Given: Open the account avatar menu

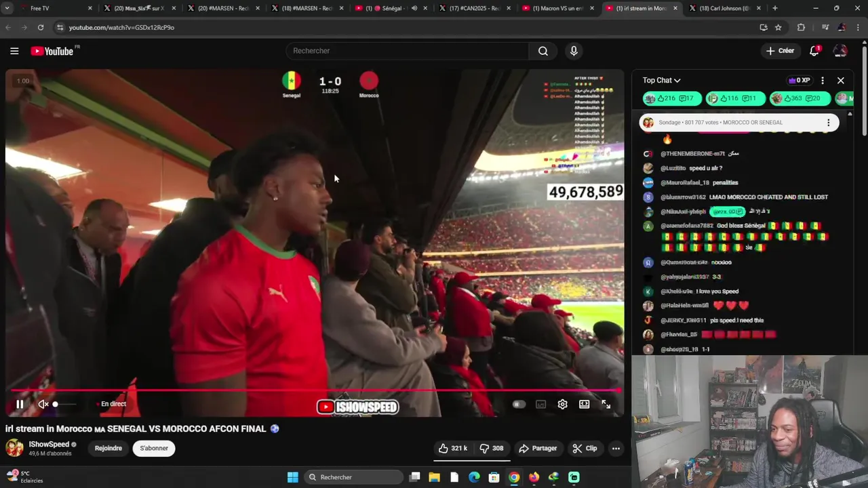Looking at the screenshot, I should click(x=840, y=51).
